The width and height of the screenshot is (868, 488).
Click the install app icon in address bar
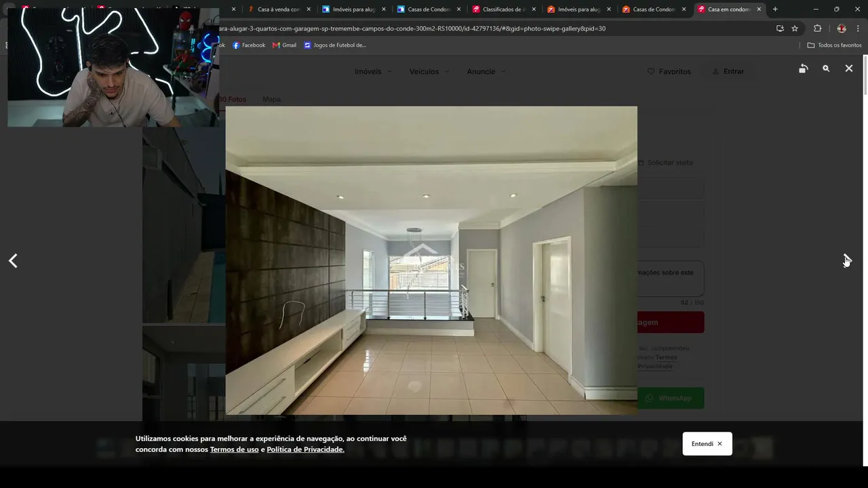[780, 28]
